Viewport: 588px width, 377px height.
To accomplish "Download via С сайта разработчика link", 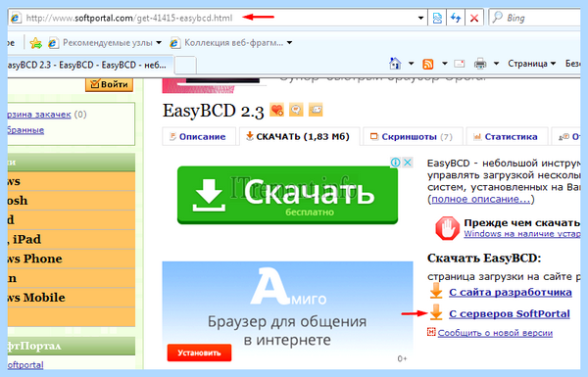I will click(511, 292).
